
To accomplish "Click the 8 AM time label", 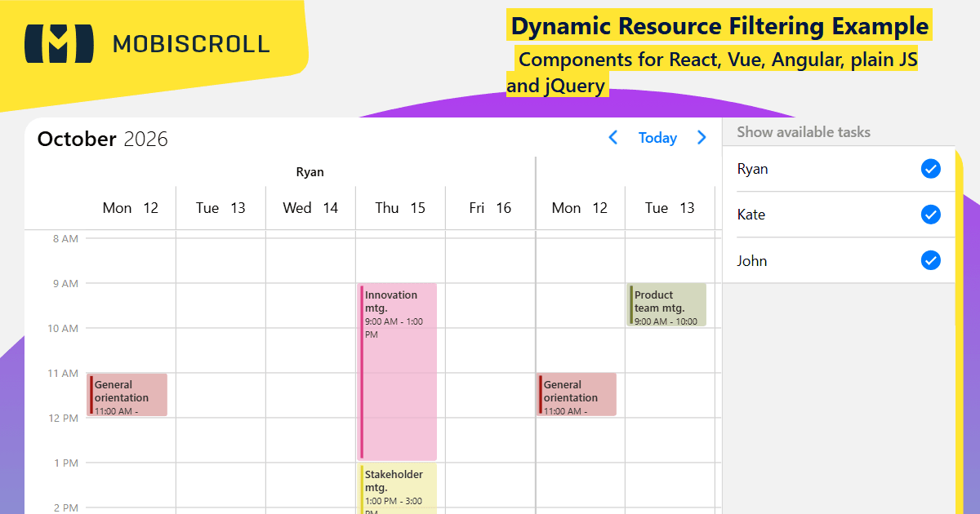I will pos(65,239).
